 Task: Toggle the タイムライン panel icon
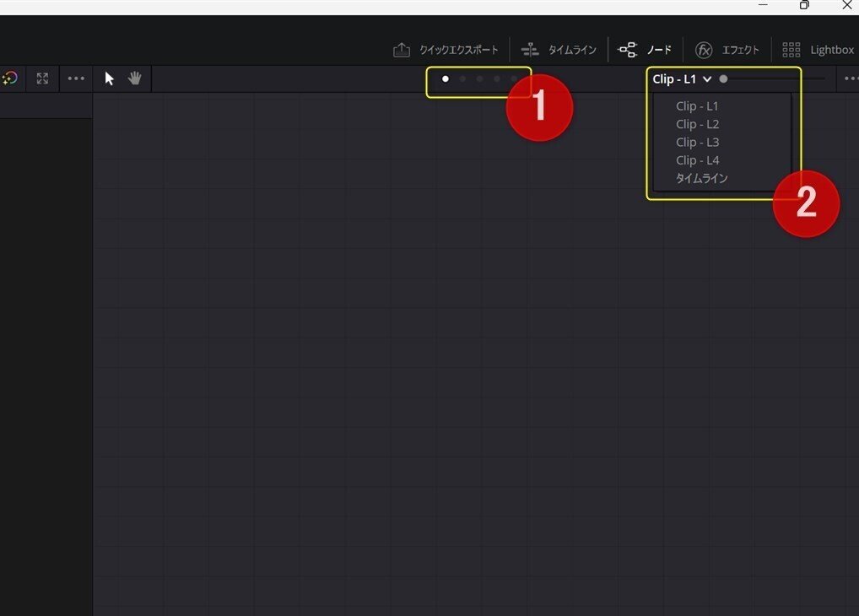(x=530, y=50)
